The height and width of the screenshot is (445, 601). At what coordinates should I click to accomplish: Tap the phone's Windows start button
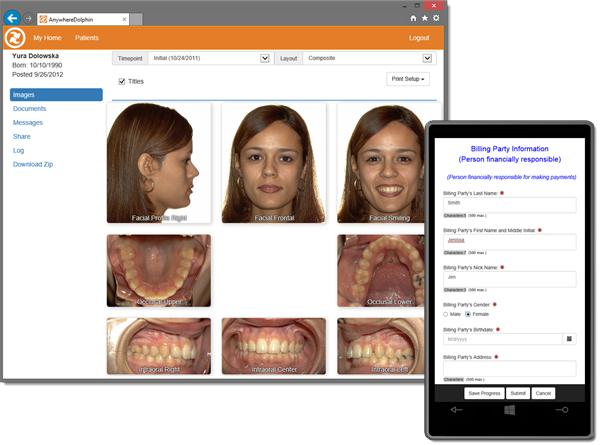[510, 410]
